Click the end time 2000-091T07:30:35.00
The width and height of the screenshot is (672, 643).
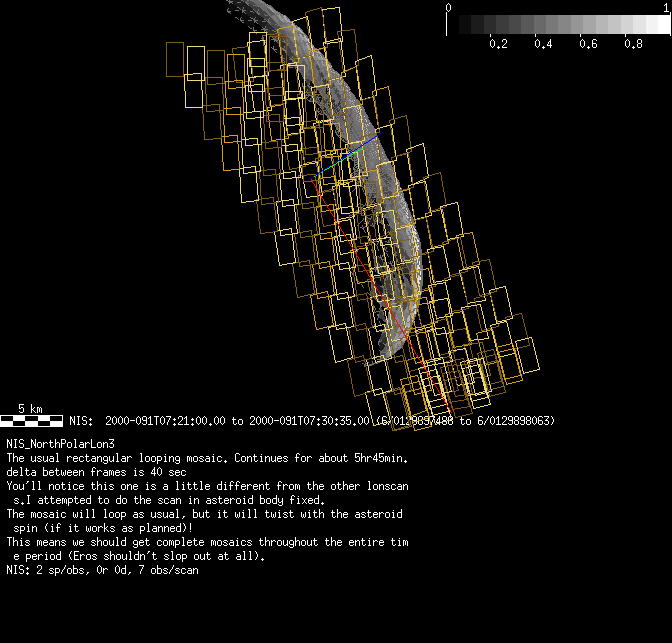309,421
